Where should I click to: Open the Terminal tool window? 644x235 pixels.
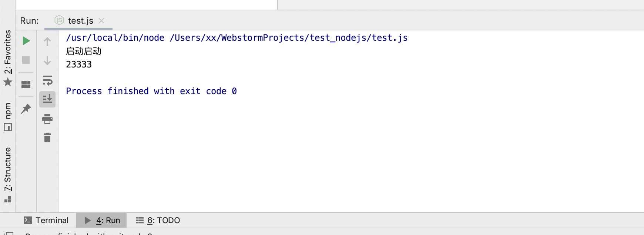tap(46, 220)
